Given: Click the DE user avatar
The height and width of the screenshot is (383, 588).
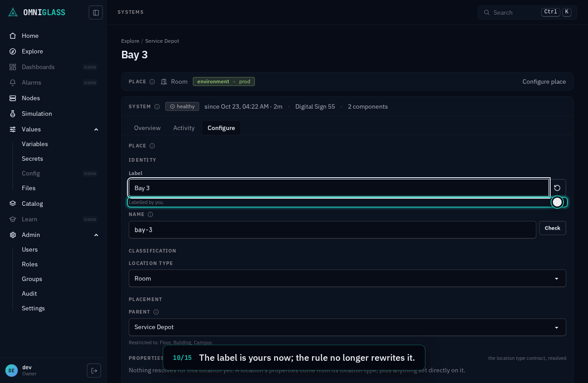Looking at the screenshot, I should coord(12,371).
